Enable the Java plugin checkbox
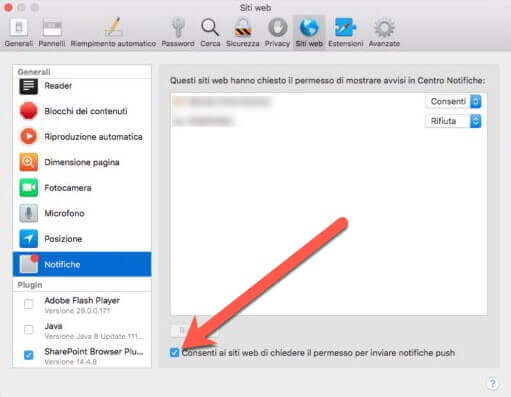This screenshot has width=511, height=397. coord(29,330)
